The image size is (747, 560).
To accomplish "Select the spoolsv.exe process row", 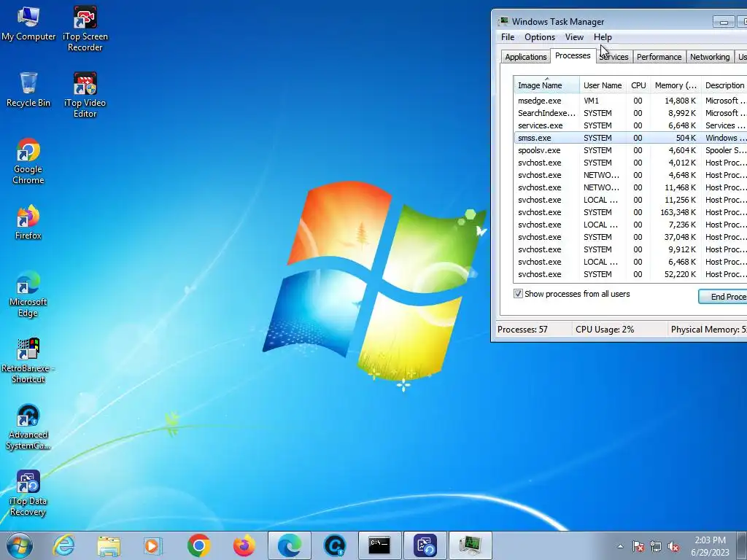I will pyautogui.click(x=630, y=150).
